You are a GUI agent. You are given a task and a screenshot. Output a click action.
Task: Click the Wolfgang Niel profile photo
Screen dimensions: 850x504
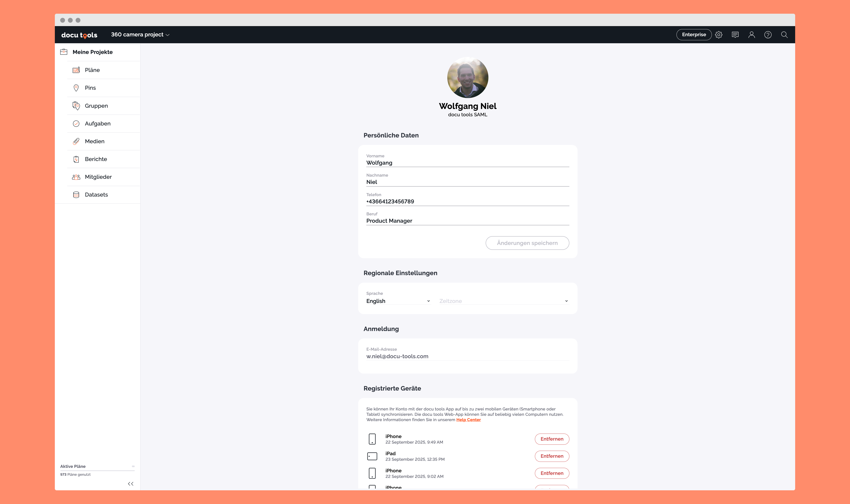click(467, 78)
